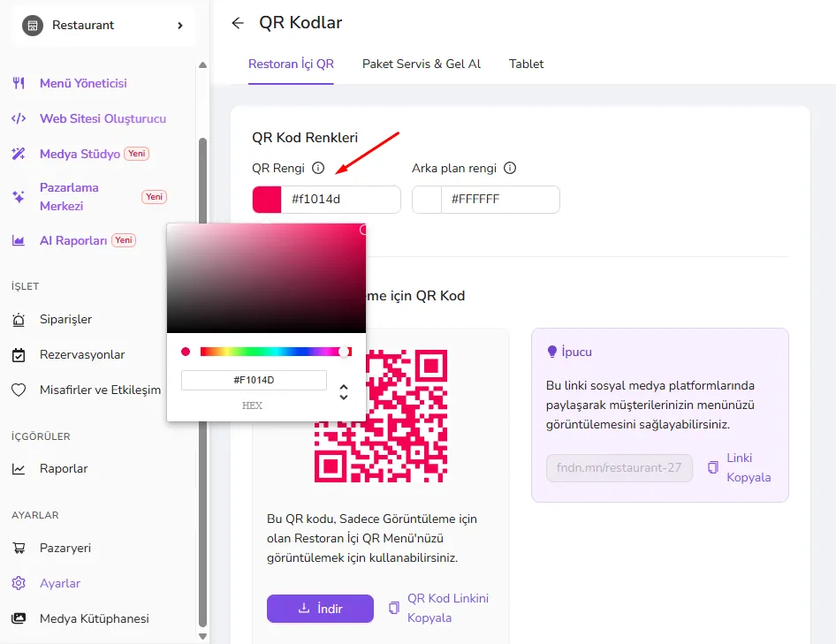The height and width of the screenshot is (644, 836).
Task: Click the QR Kod Renkleri heading
Action: [x=305, y=138]
